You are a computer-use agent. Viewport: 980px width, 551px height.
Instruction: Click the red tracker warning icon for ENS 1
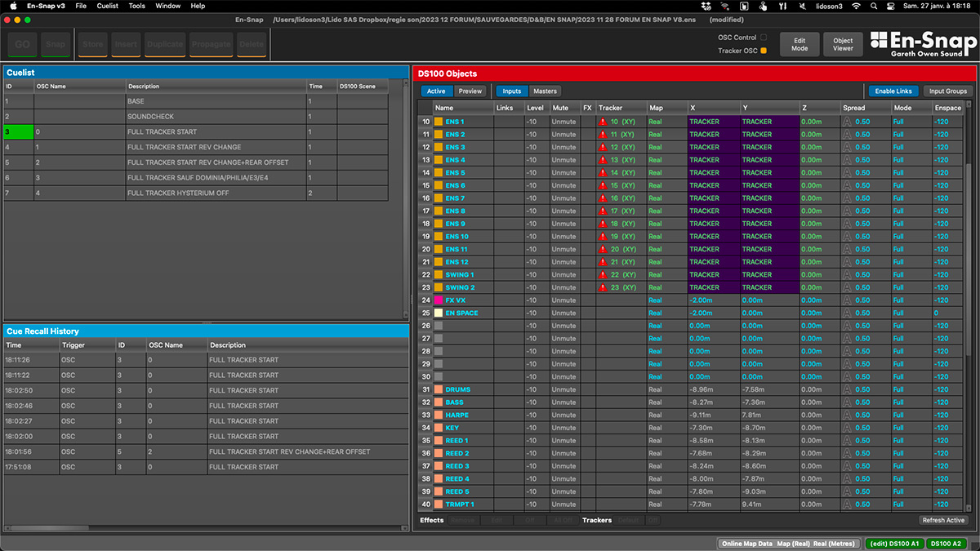click(x=603, y=122)
